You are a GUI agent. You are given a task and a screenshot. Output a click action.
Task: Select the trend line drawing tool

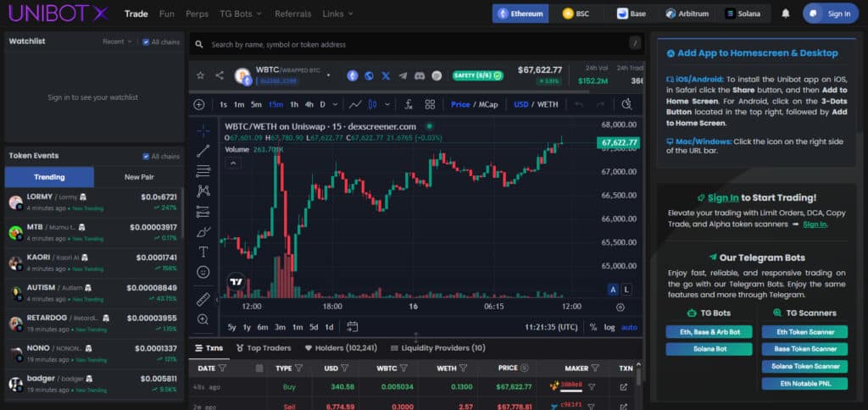point(203,151)
